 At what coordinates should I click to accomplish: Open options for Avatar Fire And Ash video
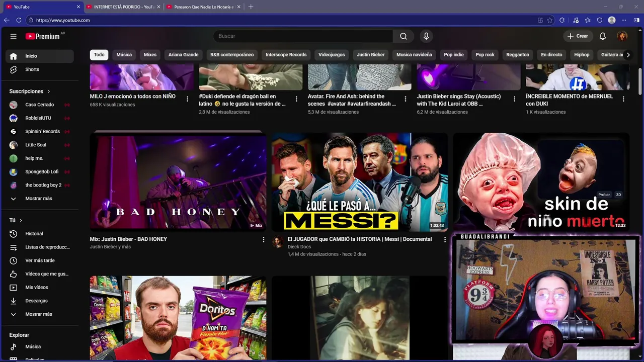(x=406, y=99)
